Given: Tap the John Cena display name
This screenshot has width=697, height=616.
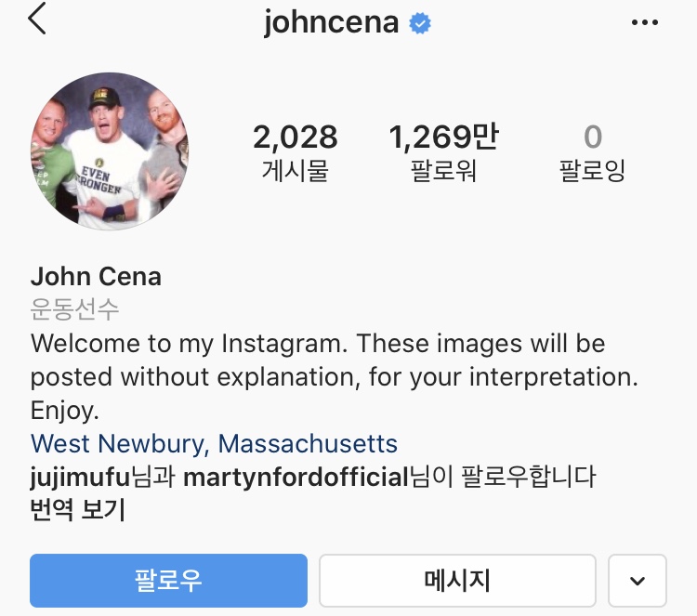Looking at the screenshot, I should (x=96, y=277).
